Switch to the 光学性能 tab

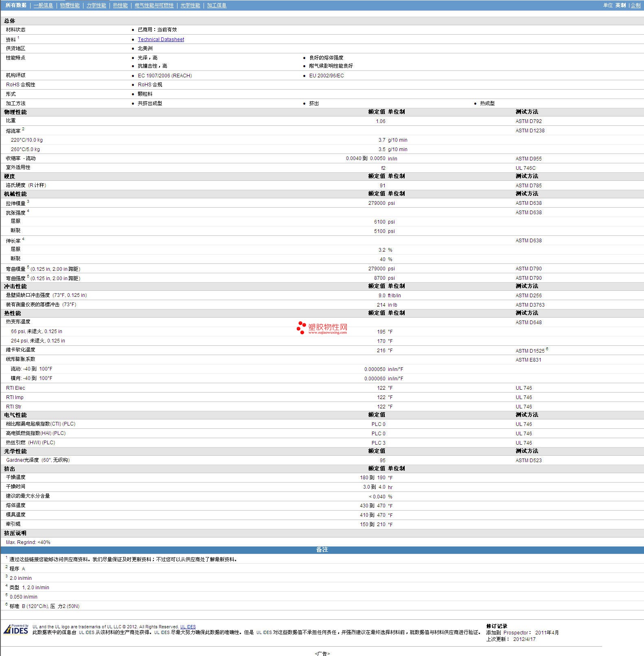pyautogui.click(x=190, y=5)
